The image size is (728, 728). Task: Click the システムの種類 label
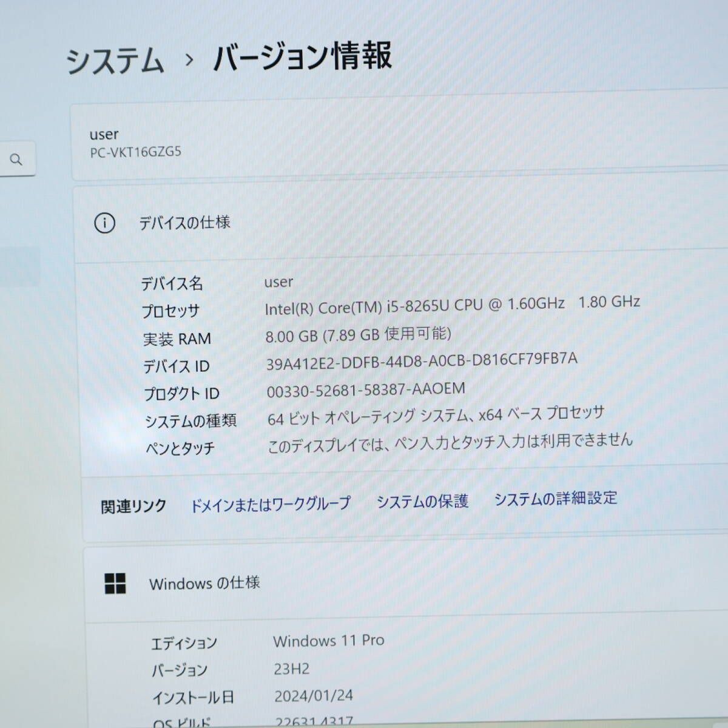pos(190,421)
